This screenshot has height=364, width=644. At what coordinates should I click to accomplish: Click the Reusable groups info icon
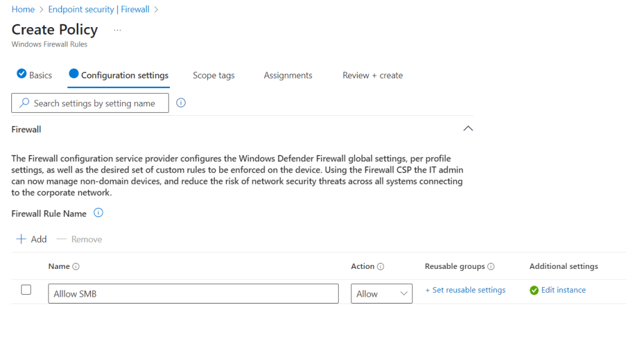point(491,266)
